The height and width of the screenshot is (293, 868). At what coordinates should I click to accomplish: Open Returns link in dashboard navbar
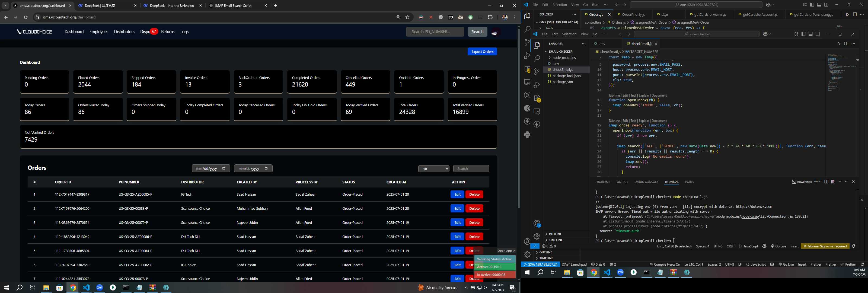[168, 32]
